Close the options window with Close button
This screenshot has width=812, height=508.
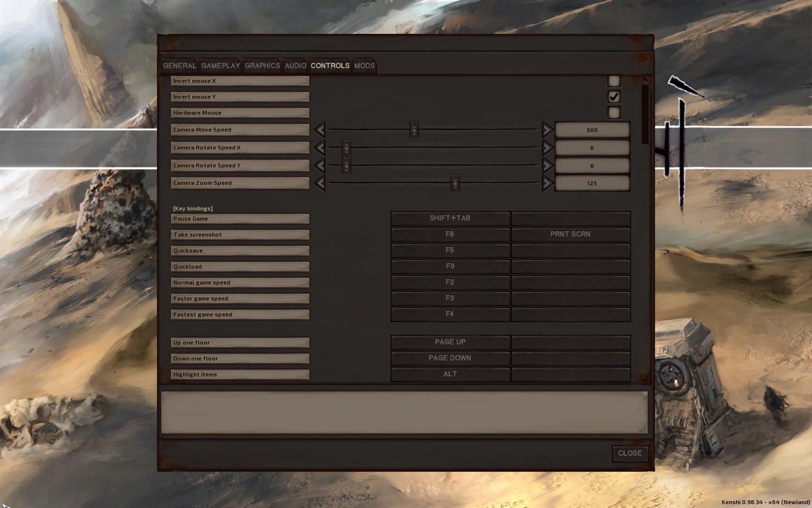click(x=630, y=453)
